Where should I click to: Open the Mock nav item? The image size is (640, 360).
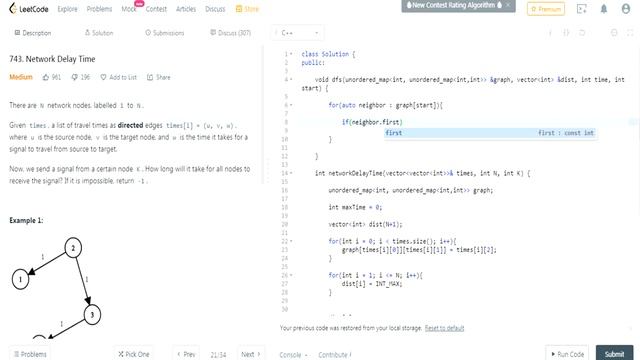129,9
